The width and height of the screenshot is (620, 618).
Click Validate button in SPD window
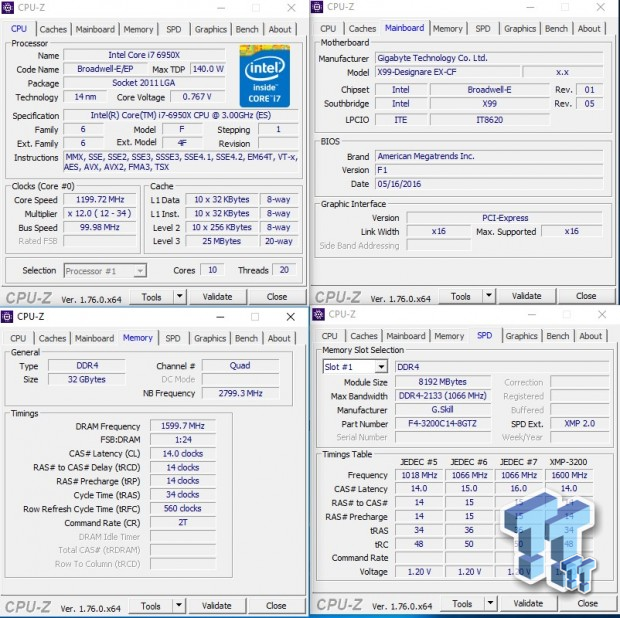coord(528,603)
